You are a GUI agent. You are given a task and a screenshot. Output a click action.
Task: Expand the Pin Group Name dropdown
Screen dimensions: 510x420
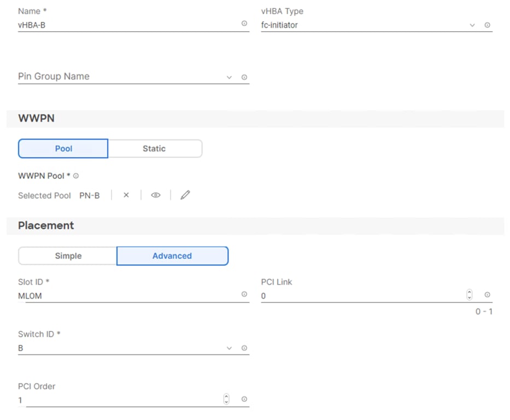[x=228, y=77]
